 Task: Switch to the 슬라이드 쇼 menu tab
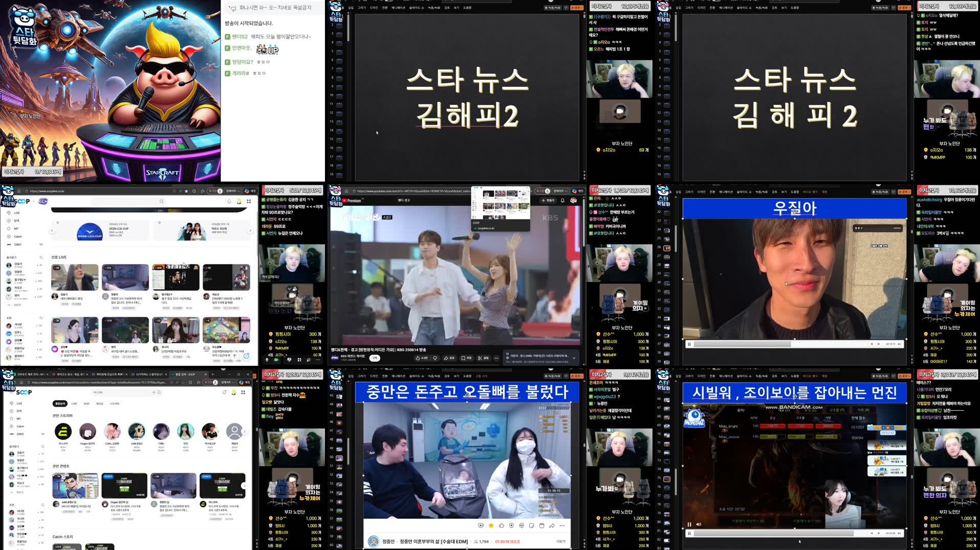coord(416,7)
